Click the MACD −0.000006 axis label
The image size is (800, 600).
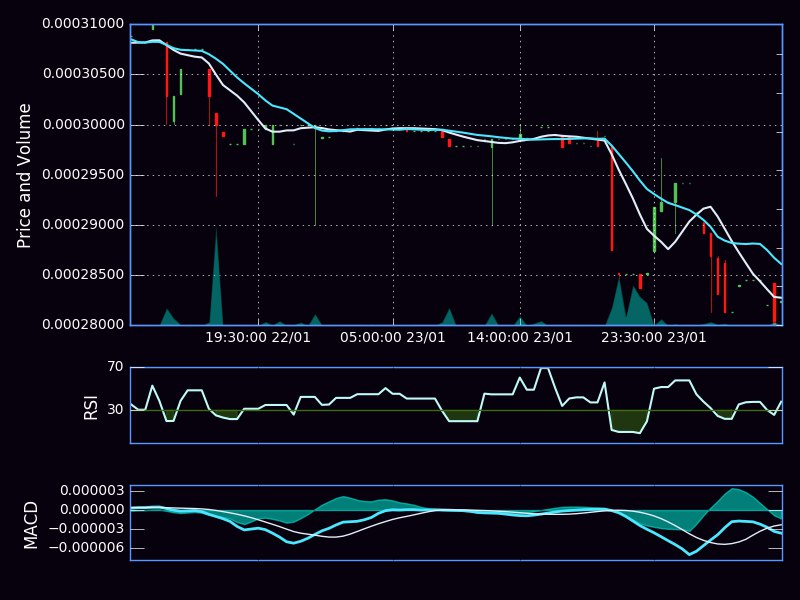click(x=87, y=547)
